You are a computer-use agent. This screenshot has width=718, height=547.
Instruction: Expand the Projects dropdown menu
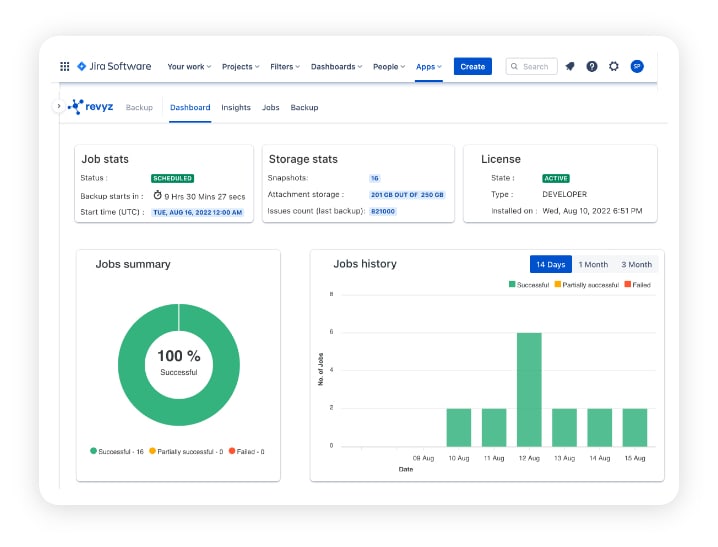(240, 67)
